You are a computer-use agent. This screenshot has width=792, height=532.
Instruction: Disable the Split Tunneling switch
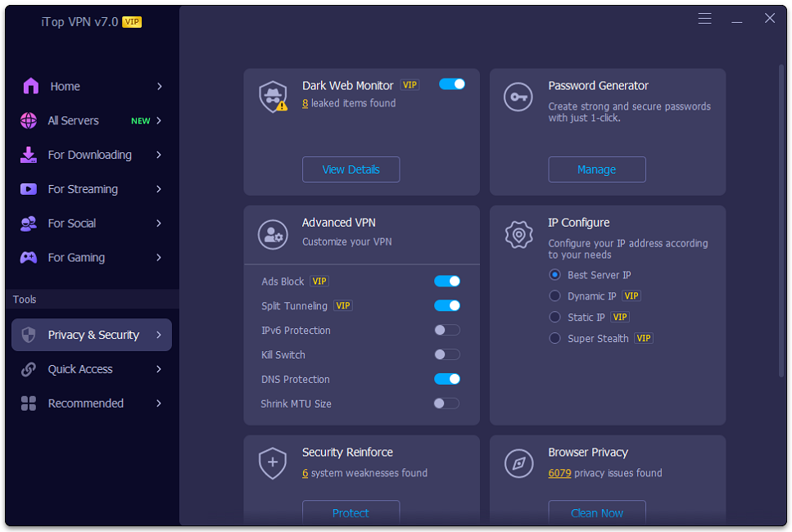pos(447,305)
